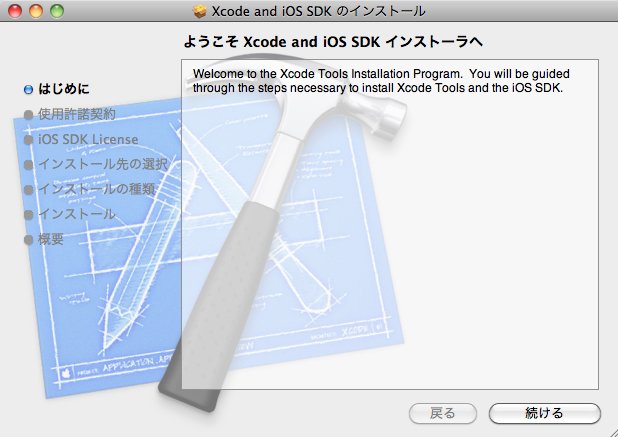Close the installer window with red button
Screen dimensions: 618x437
15,11
